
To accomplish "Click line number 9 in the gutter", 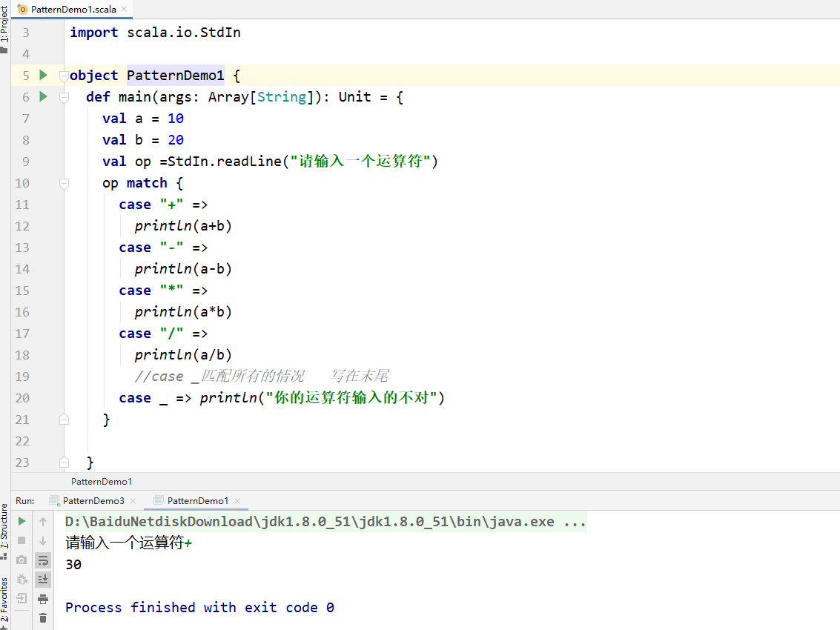I will pos(26,162).
